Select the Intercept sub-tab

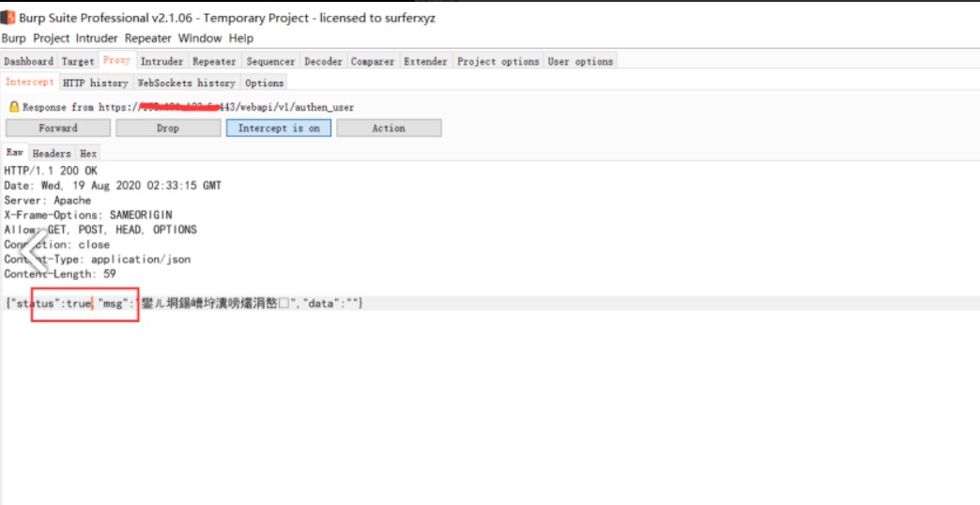pos(29,82)
